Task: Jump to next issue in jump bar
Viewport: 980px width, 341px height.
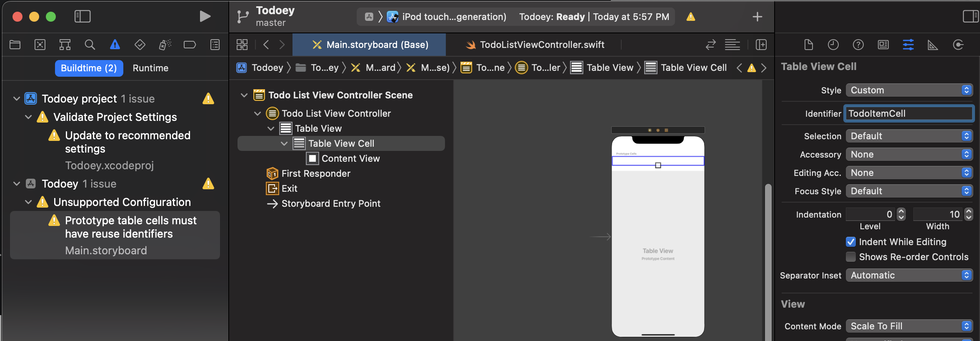Action: [764, 68]
